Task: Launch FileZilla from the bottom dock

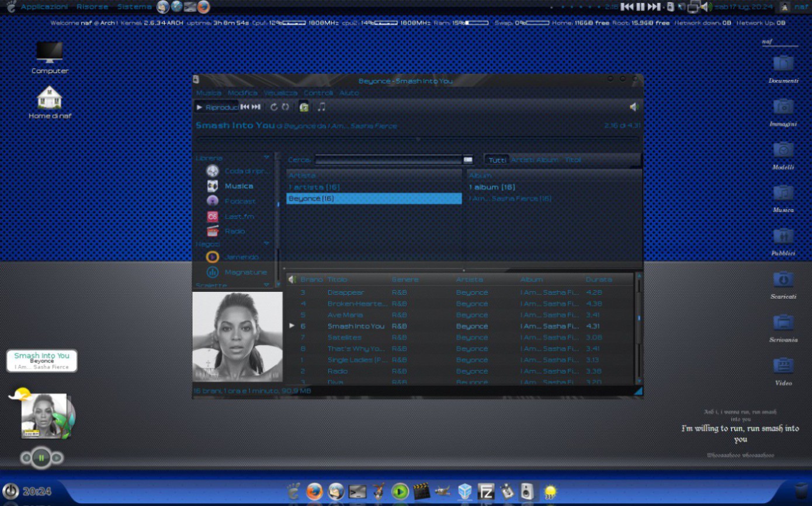Action: [x=486, y=491]
